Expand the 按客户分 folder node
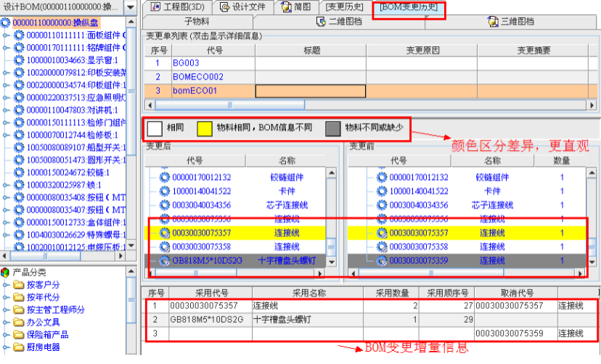The height and width of the screenshot is (364, 601). point(7,285)
